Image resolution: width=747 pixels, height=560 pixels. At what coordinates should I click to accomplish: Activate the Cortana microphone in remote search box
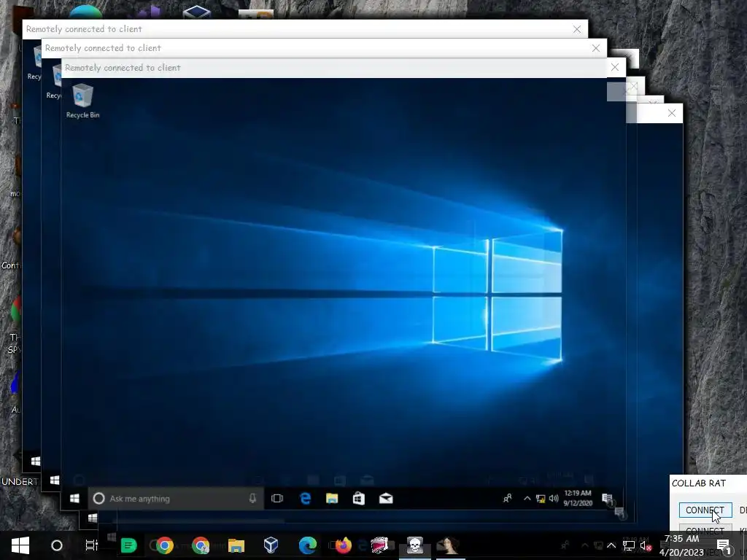(252, 499)
